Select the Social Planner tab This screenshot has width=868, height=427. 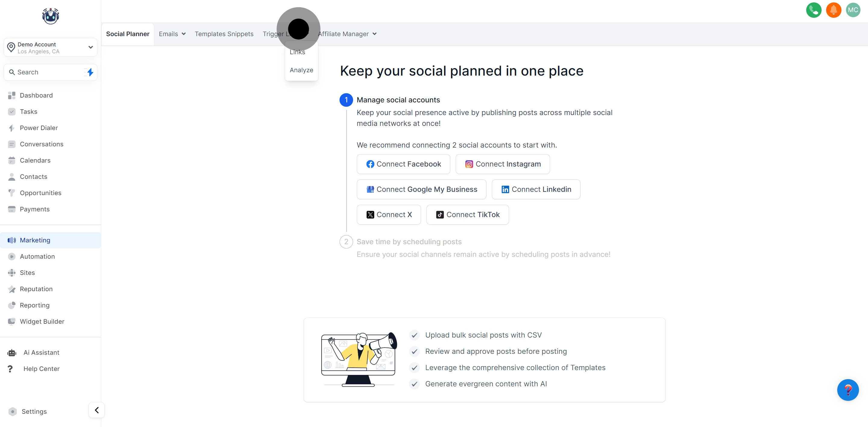pyautogui.click(x=127, y=34)
